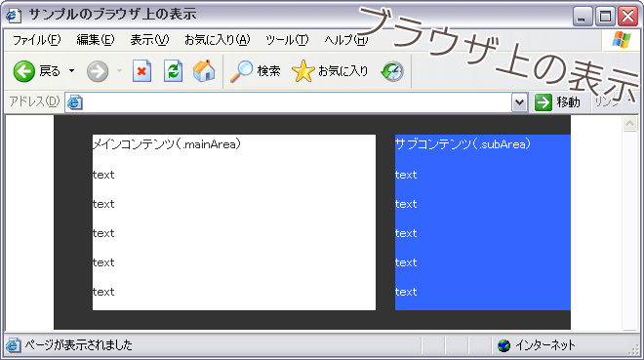Click the ページが表示されました status text
The width and height of the screenshot is (644, 360).
(78, 344)
